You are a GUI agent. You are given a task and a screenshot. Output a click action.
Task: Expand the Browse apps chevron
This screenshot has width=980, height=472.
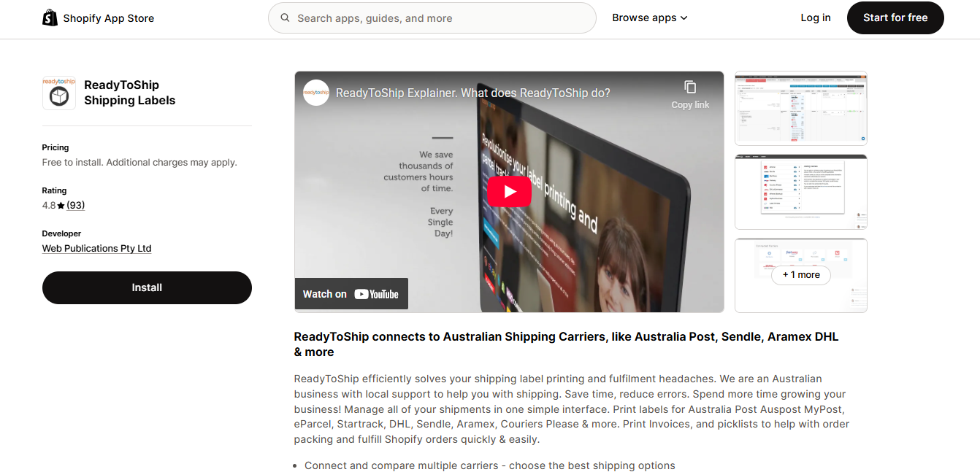(684, 18)
